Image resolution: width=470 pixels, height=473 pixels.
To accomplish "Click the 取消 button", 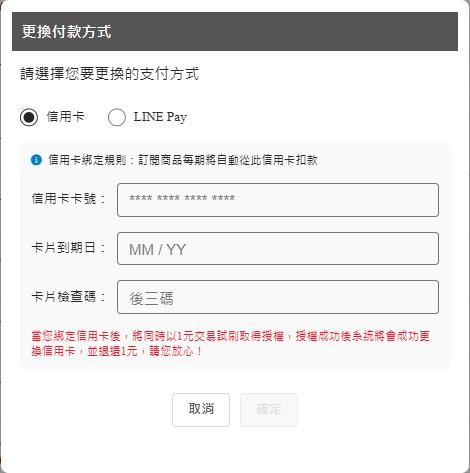I will [201, 410].
